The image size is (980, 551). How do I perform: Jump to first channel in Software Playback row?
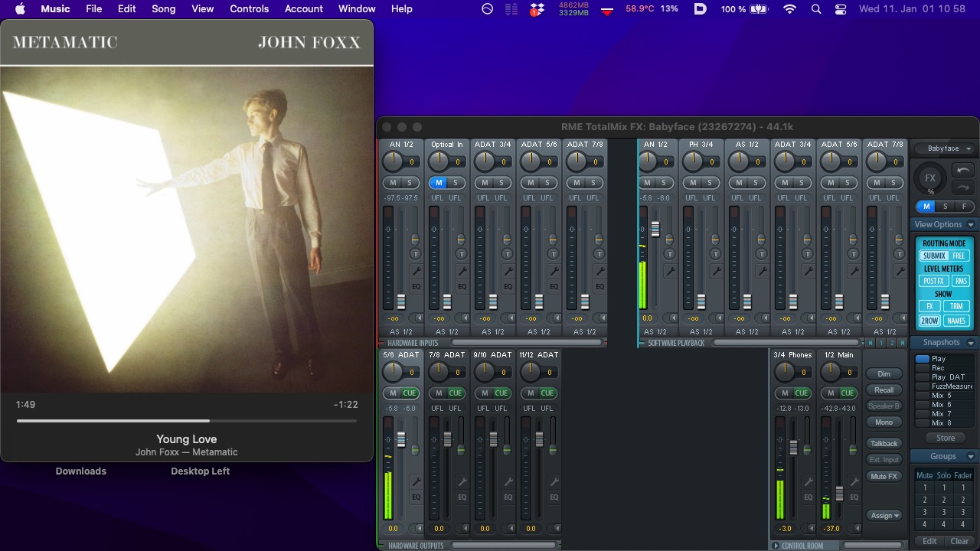pyautogui.click(x=871, y=343)
